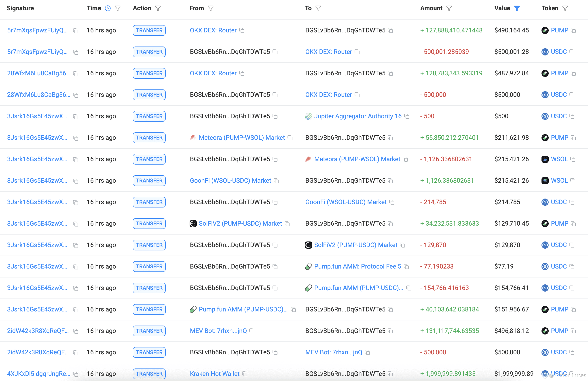Open the 4XJKxDi5idgqrJngRe signature link
588x381 pixels.
[x=38, y=374]
